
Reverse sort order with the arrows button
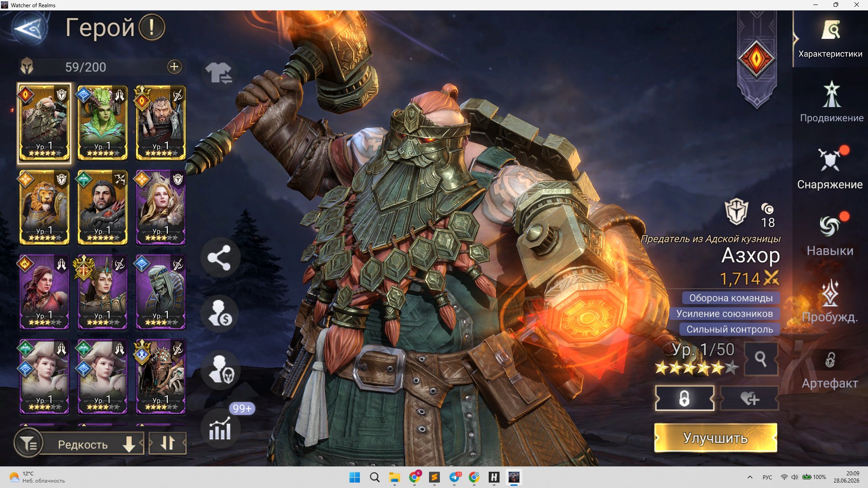168,443
